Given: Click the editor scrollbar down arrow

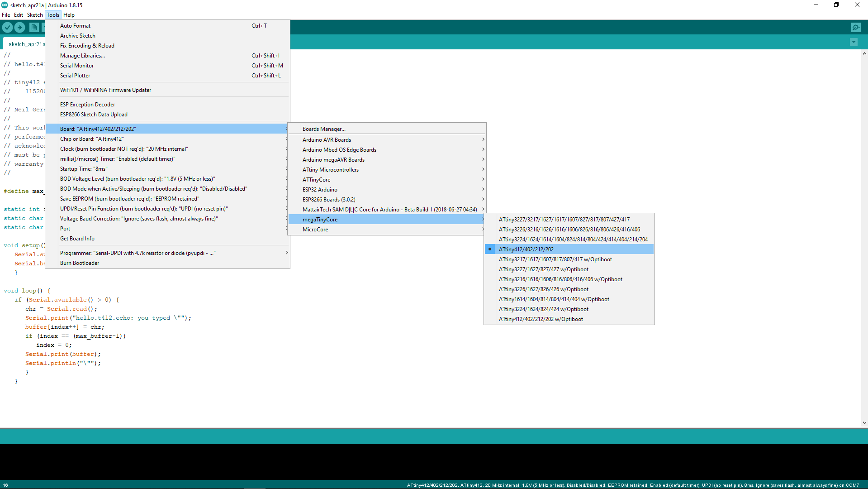Looking at the screenshot, I should 864,423.
